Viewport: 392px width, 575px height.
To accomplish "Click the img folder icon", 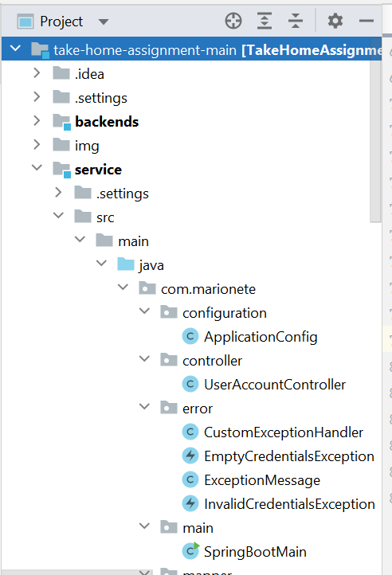I will 61,144.
